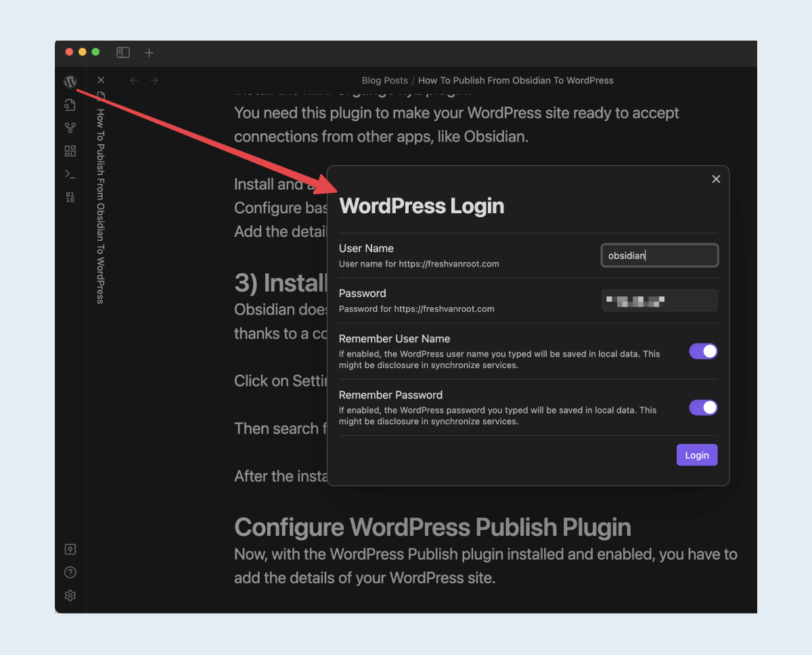Toggle the left sidebar panel icon
Screen dimensions: 812x655
pyautogui.click(x=123, y=52)
